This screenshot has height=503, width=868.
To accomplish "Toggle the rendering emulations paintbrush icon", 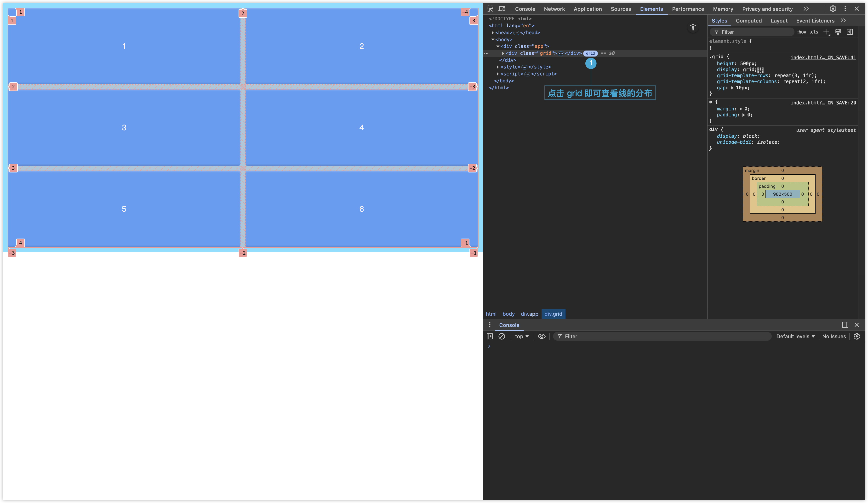I will click(838, 32).
